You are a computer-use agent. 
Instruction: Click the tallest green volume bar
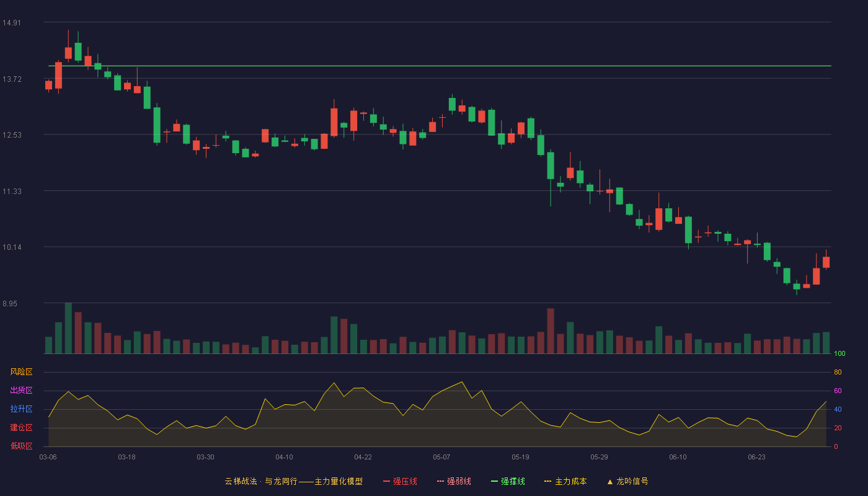pyautogui.click(x=68, y=328)
